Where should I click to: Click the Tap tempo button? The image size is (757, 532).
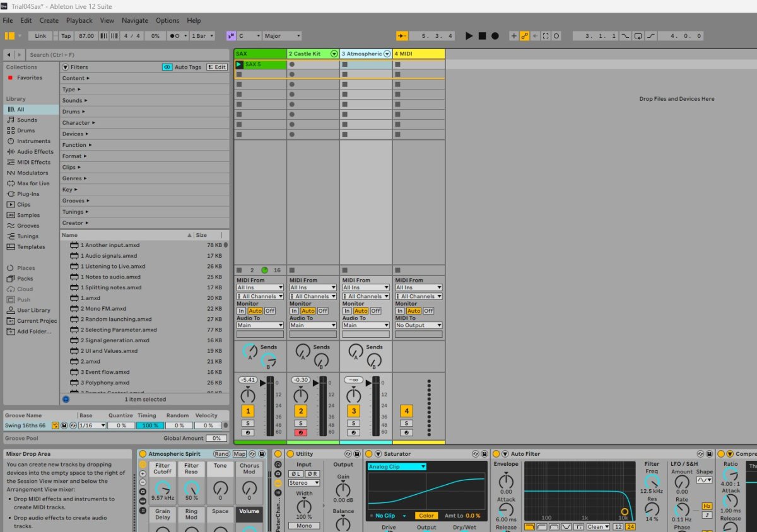click(66, 36)
